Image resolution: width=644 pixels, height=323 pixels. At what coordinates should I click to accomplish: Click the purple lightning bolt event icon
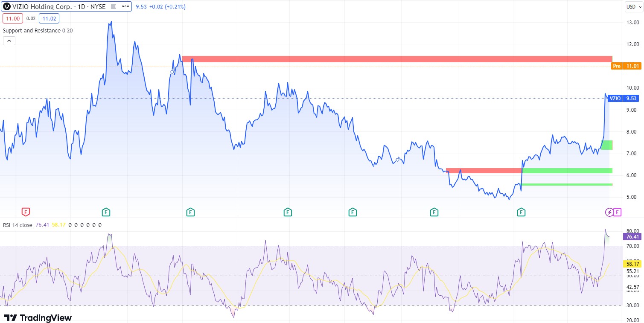(609, 212)
